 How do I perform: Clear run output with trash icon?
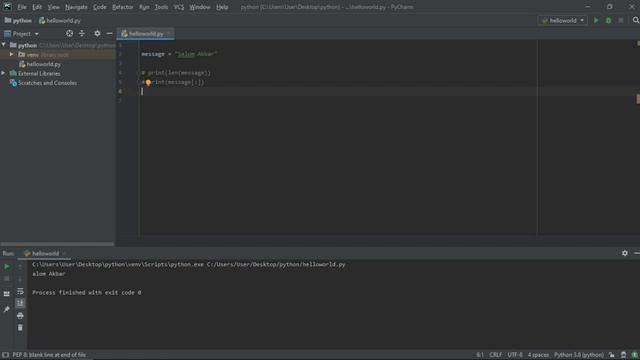[x=20, y=328]
